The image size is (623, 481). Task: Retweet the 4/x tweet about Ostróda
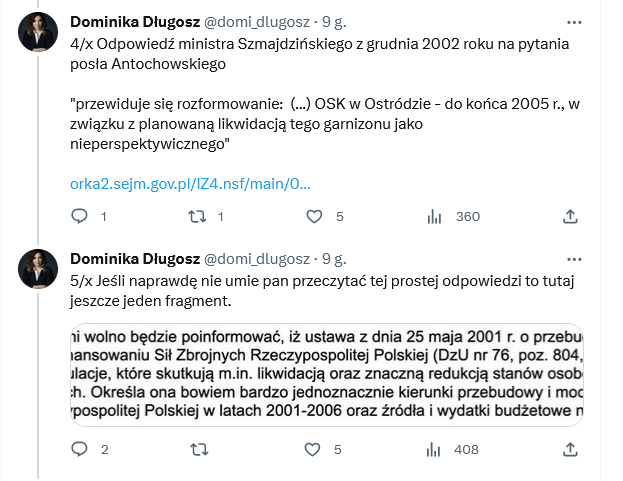pyautogui.click(x=198, y=216)
